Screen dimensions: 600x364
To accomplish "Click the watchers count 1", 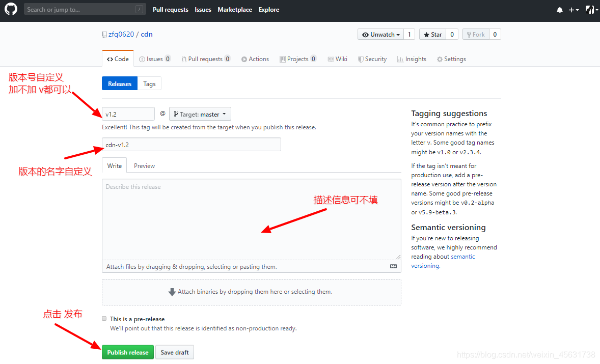I will tap(410, 35).
